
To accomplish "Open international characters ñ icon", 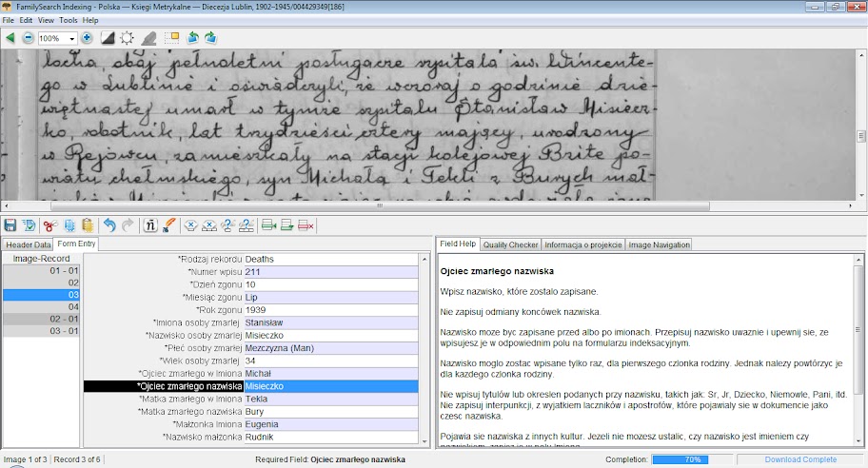I will [150, 225].
